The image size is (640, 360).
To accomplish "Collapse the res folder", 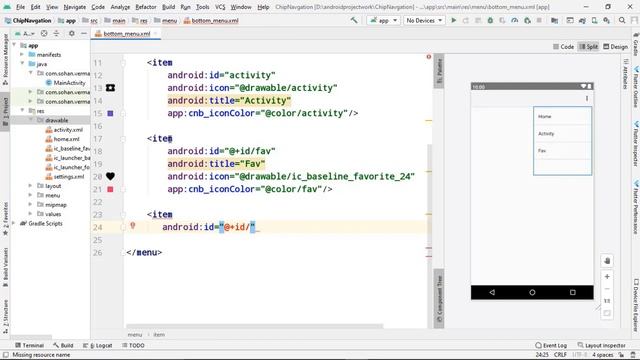I will click(x=22, y=111).
